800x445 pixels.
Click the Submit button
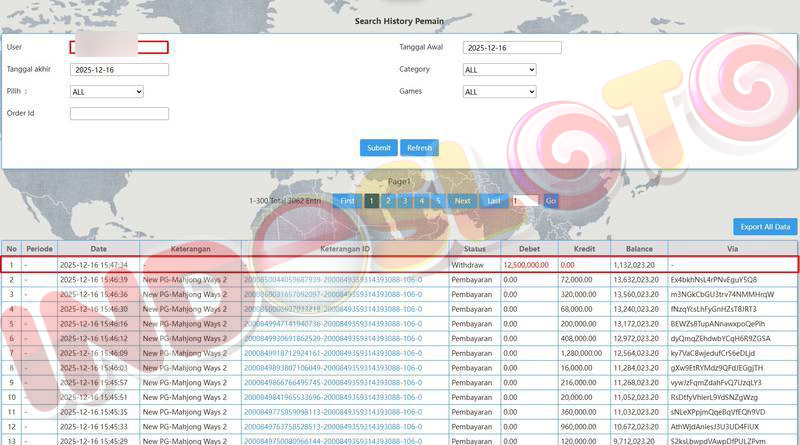pyautogui.click(x=378, y=148)
